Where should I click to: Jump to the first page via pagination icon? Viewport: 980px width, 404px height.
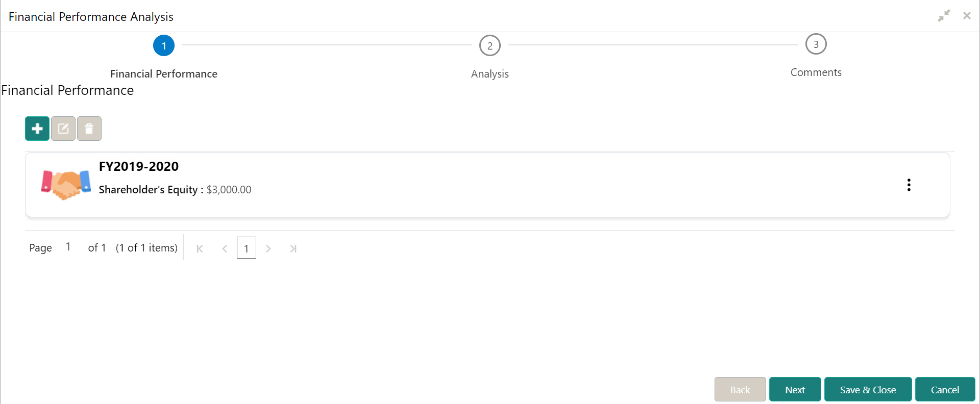[x=199, y=248]
